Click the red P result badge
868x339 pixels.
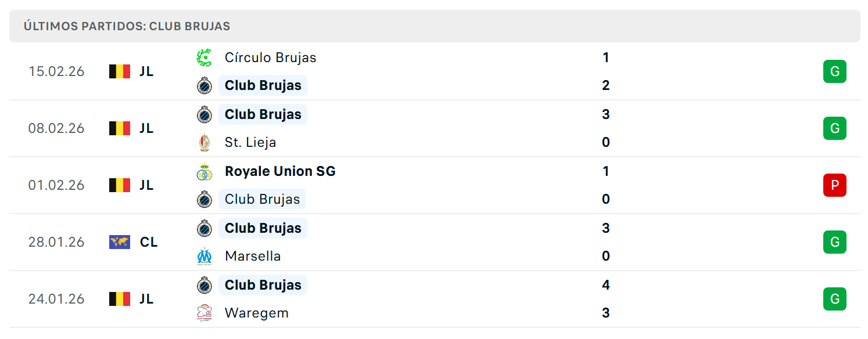pyautogui.click(x=834, y=185)
